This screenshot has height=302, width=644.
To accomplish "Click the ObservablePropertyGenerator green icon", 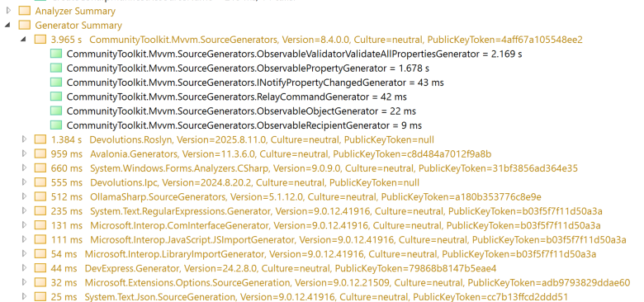I will coord(56,68).
